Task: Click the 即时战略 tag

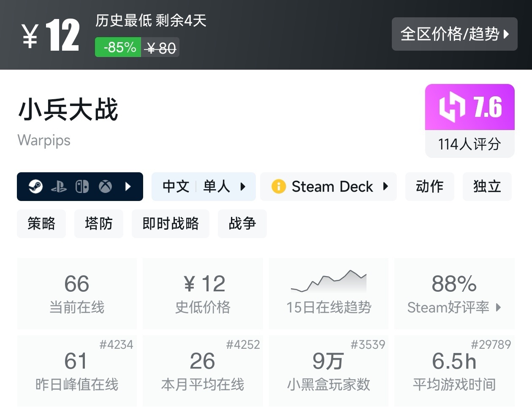Action: (171, 224)
